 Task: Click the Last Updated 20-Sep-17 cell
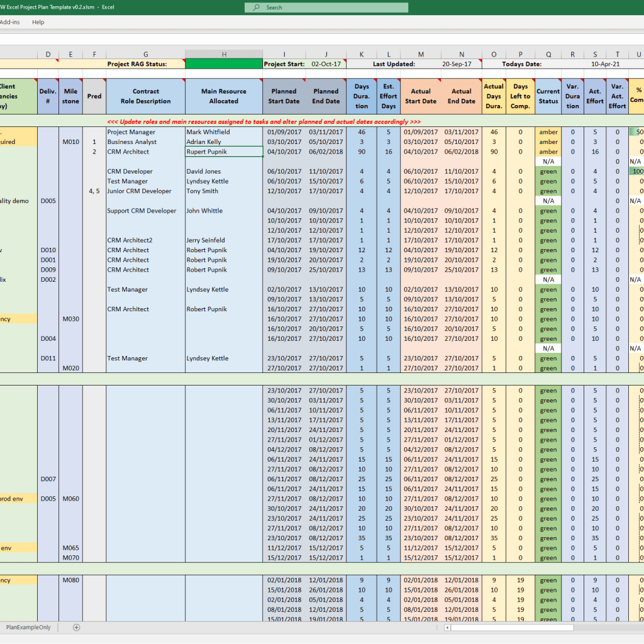click(x=457, y=64)
